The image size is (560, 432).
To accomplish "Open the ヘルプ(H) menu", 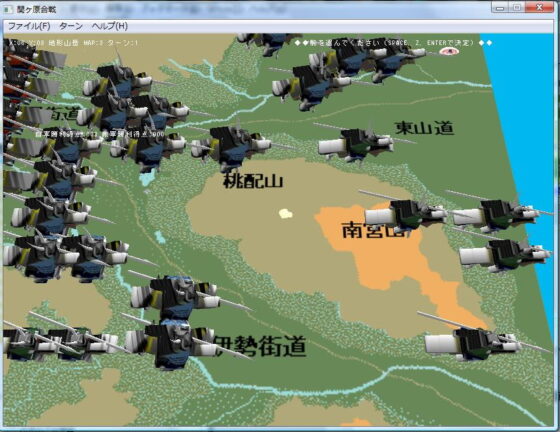I will pos(110,26).
